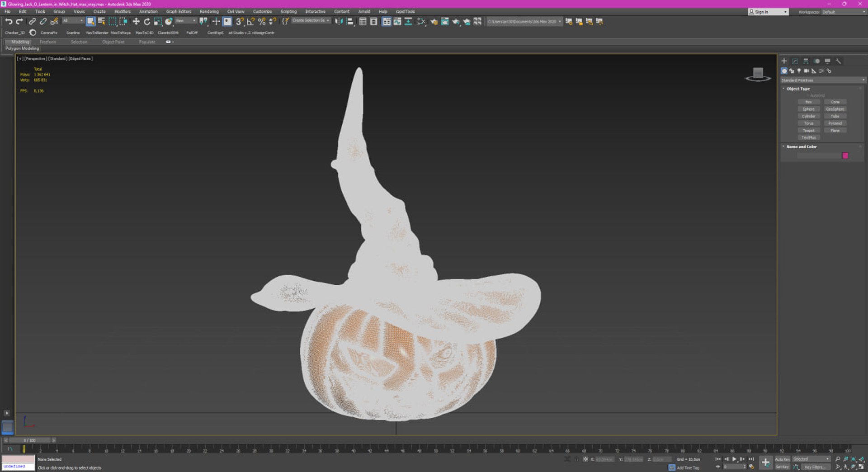Activate the Select and Link tool

coord(32,21)
